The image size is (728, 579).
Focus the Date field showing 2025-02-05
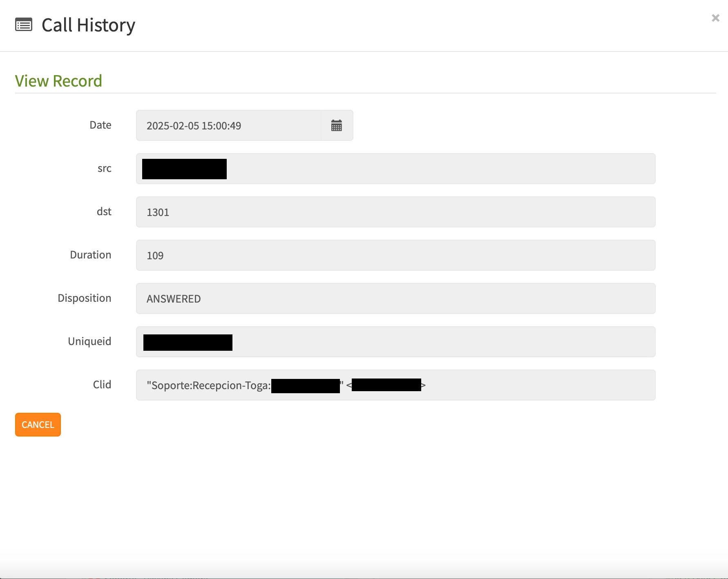[x=229, y=125]
